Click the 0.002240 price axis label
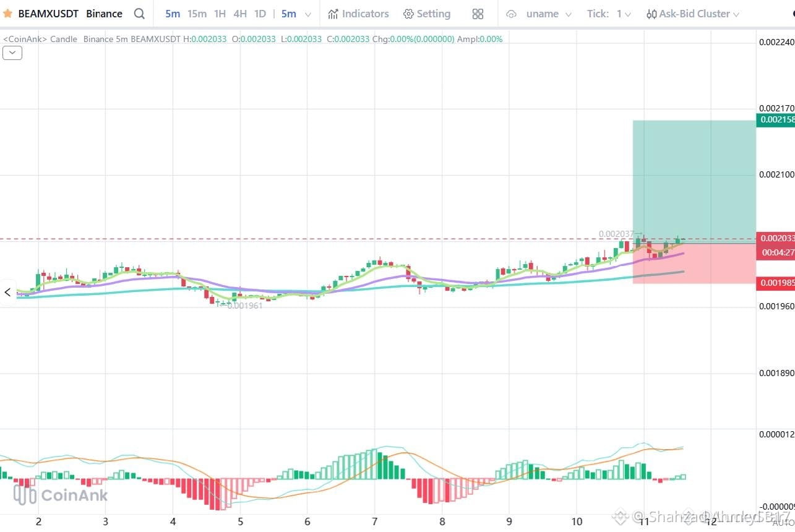This screenshot has width=795, height=532. pyautogui.click(x=776, y=42)
